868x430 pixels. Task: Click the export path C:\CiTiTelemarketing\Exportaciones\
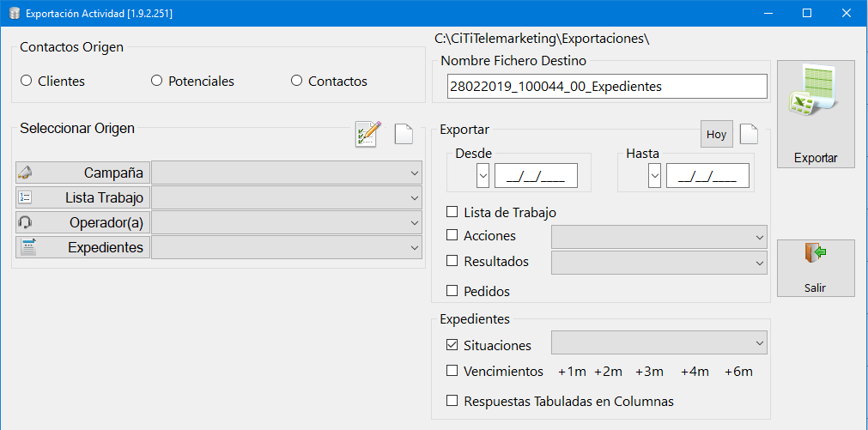pos(542,39)
